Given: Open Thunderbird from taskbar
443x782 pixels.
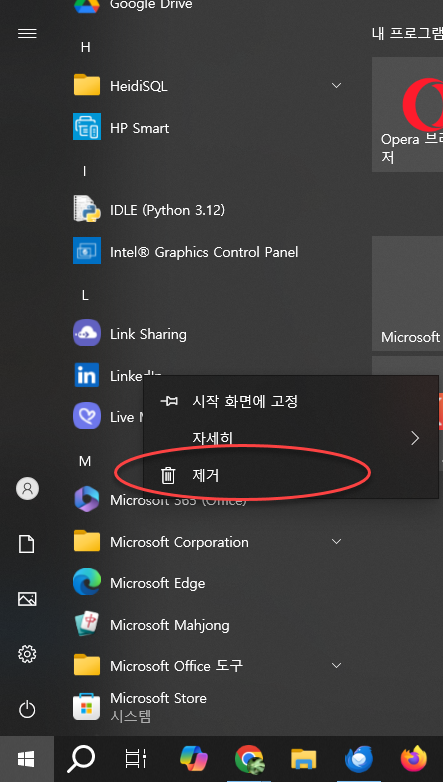Looking at the screenshot, I should point(359,759).
